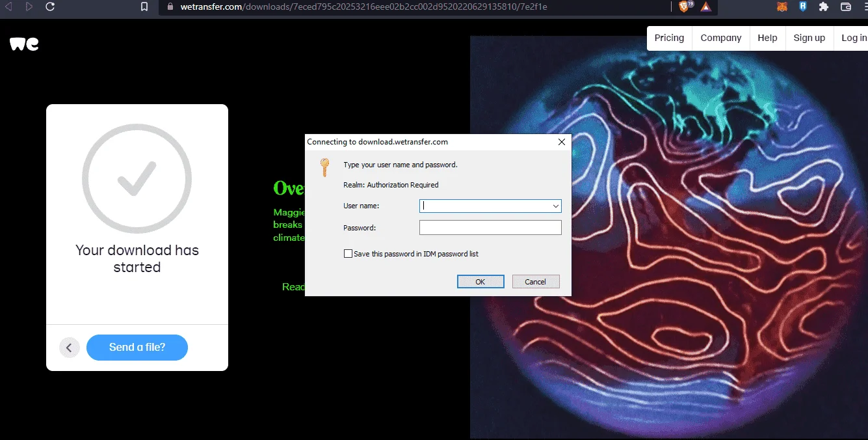
Task: Click 'Realm: Authorization Required' text
Action: tap(391, 185)
